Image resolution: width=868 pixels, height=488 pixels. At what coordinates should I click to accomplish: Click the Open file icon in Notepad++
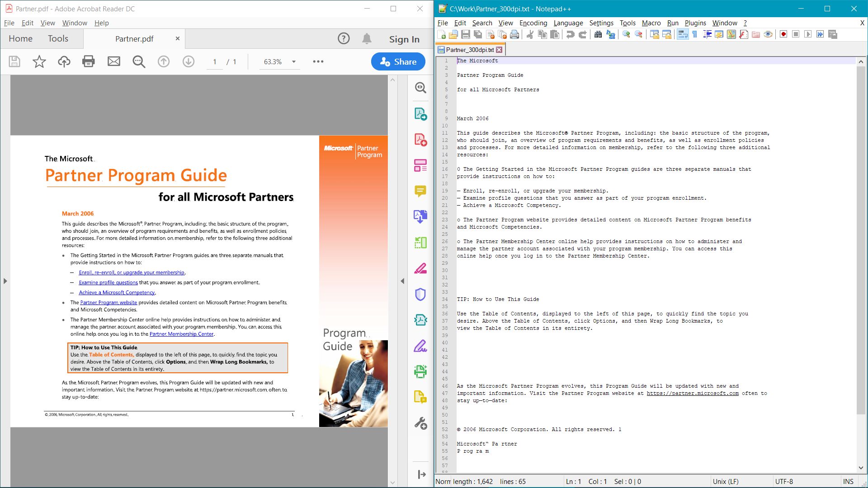(x=453, y=35)
